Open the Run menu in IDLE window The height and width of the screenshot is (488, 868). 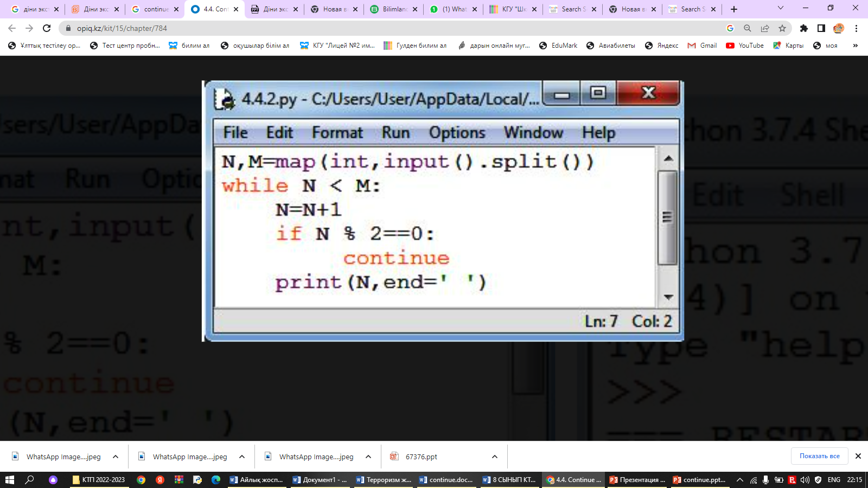[x=395, y=133]
